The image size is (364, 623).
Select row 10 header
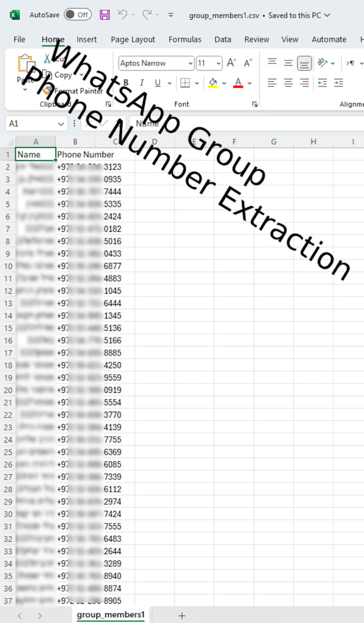(x=8, y=266)
